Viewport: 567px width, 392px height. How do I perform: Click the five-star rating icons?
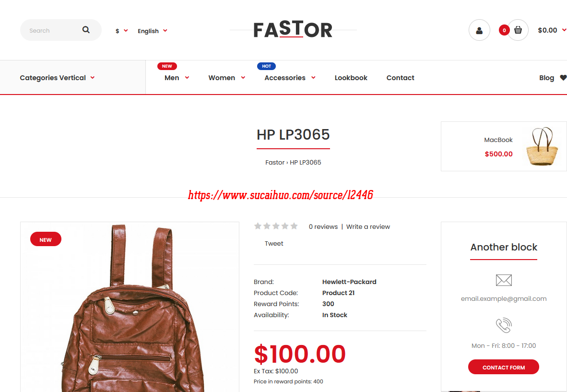coord(276,226)
